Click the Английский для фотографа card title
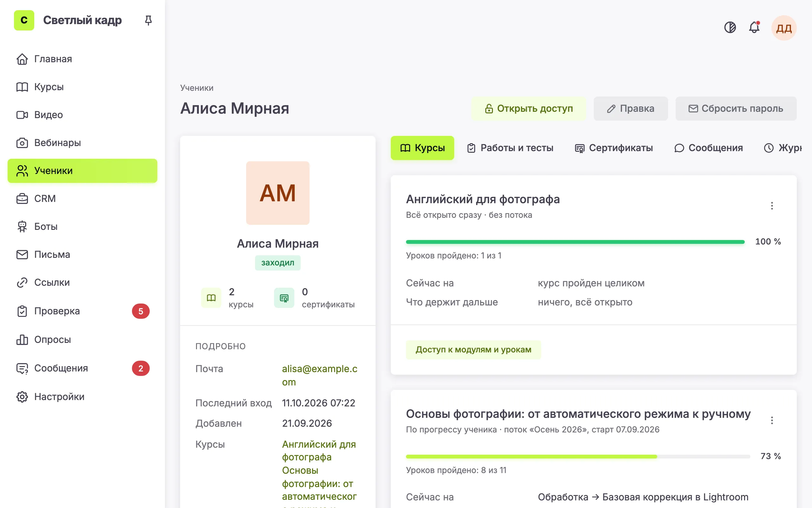Screen dimensions: 812x508 pos(483,199)
